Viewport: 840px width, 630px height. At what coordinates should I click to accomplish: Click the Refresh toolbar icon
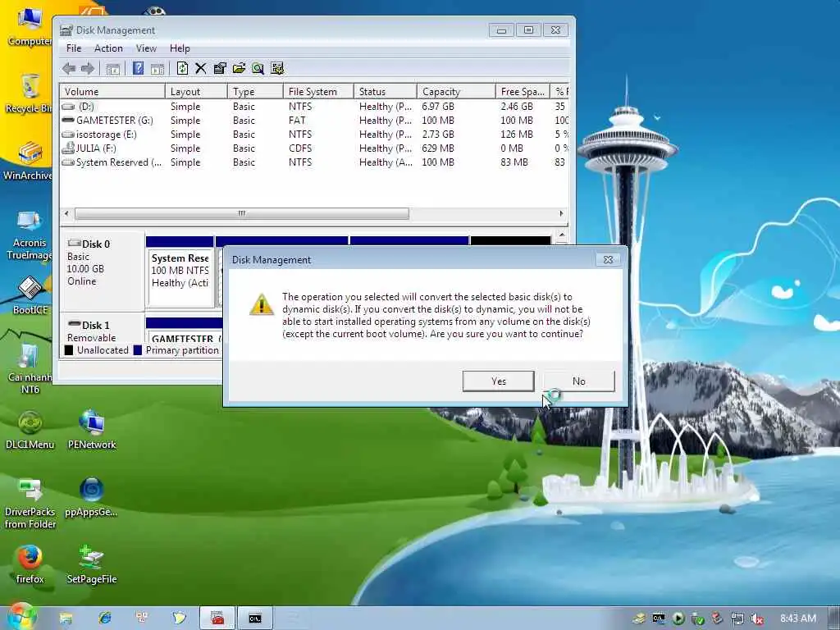click(x=182, y=68)
